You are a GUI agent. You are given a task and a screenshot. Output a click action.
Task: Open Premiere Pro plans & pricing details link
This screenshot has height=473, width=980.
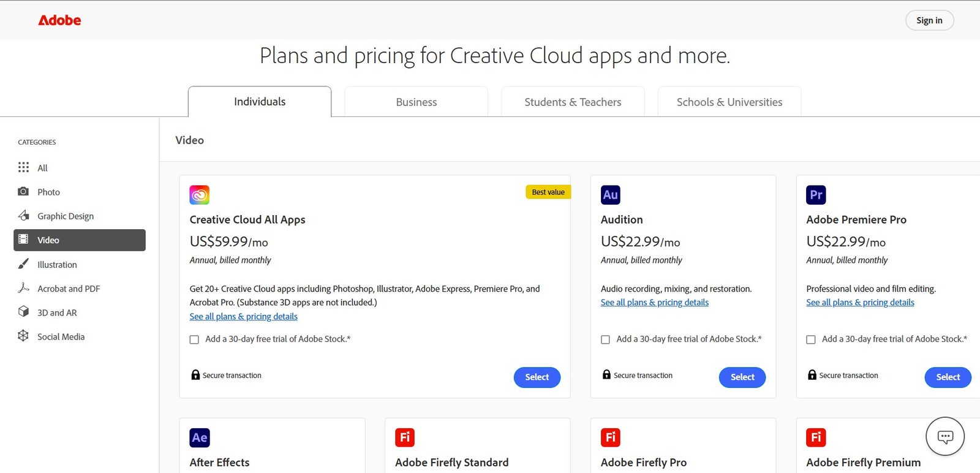tap(860, 302)
